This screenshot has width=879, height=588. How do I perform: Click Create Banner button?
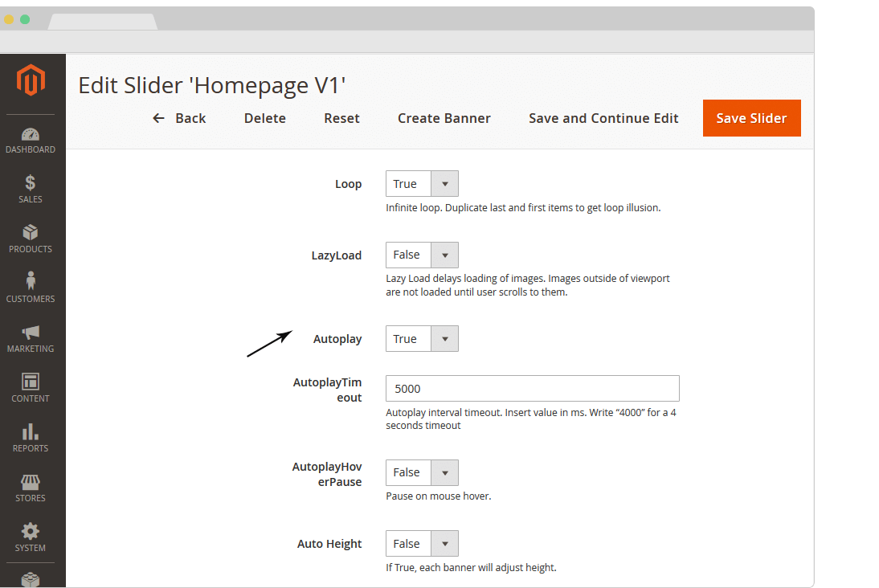pos(444,118)
